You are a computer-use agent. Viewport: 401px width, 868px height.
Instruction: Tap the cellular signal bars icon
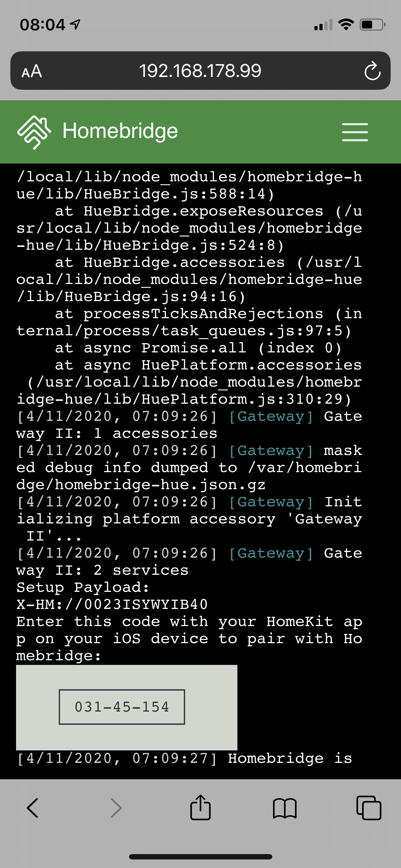[323, 25]
